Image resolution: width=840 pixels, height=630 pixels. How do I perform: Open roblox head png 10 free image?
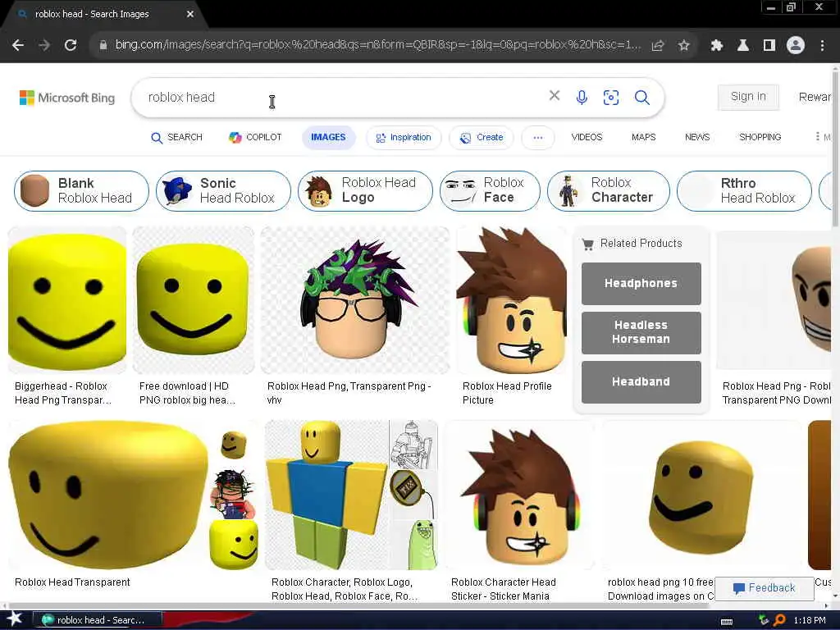(x=701, y=495)
